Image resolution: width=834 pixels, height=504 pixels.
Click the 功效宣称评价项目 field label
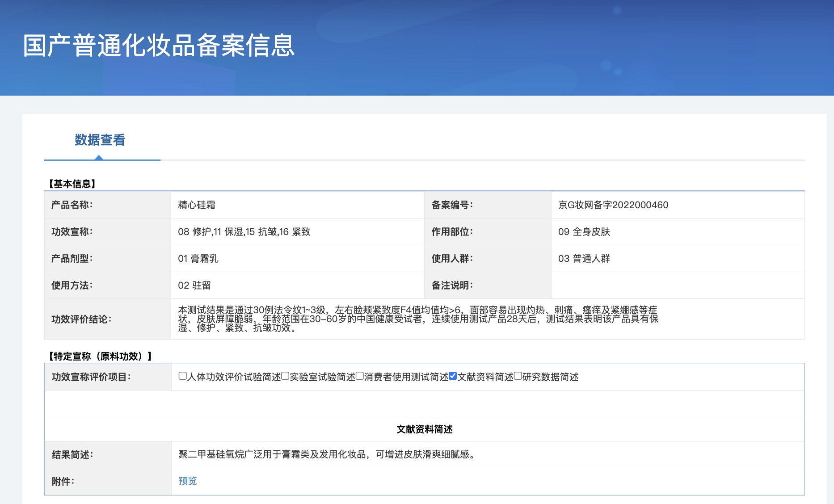pos(91,377)
